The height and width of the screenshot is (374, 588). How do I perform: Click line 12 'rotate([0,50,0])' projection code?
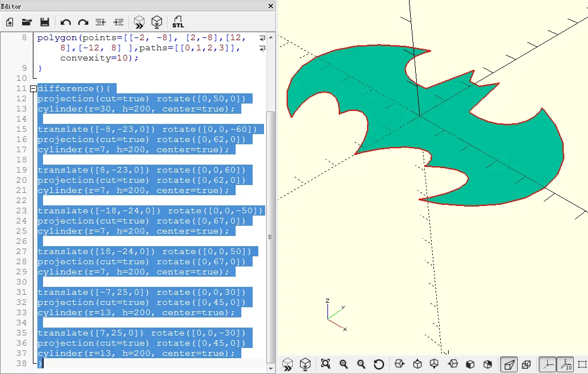click(x=201, y=99)
